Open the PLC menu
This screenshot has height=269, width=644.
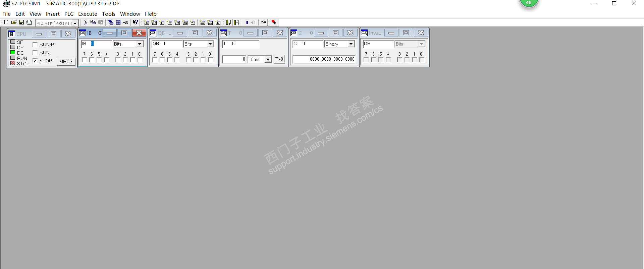[x=69, y=14]
